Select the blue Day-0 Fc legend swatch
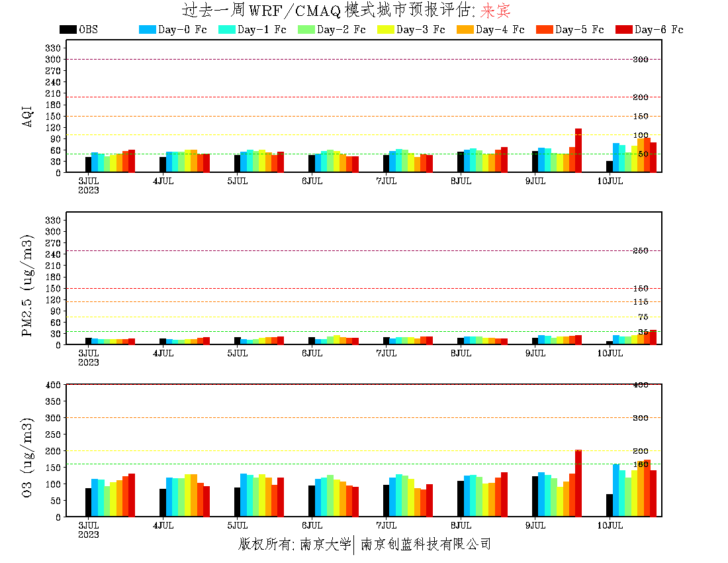The image size is (728, 563). tap(147, 29)
